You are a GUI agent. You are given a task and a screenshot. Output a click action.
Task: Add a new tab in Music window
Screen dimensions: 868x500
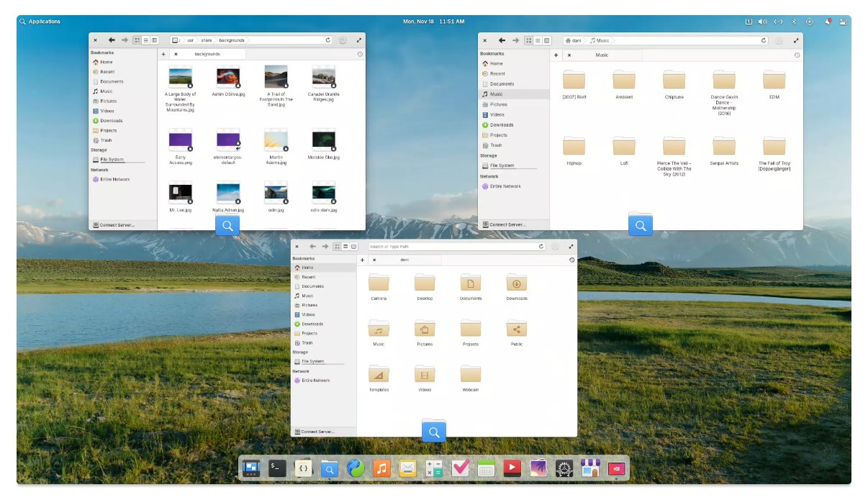point(556,55)
